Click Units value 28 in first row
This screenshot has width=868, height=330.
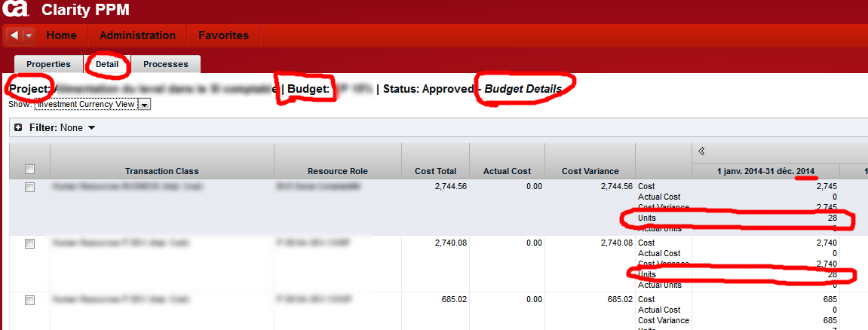pyautogui.click(x=832, y=218)
